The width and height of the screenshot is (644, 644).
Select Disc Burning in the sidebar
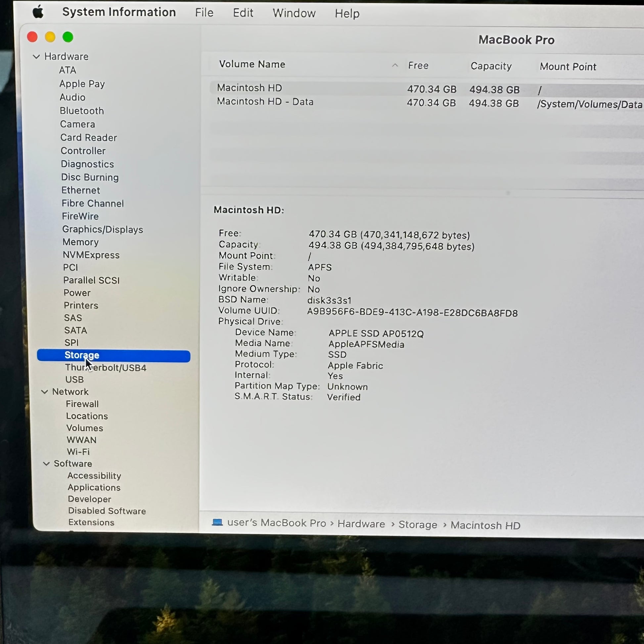click(90, 177)
